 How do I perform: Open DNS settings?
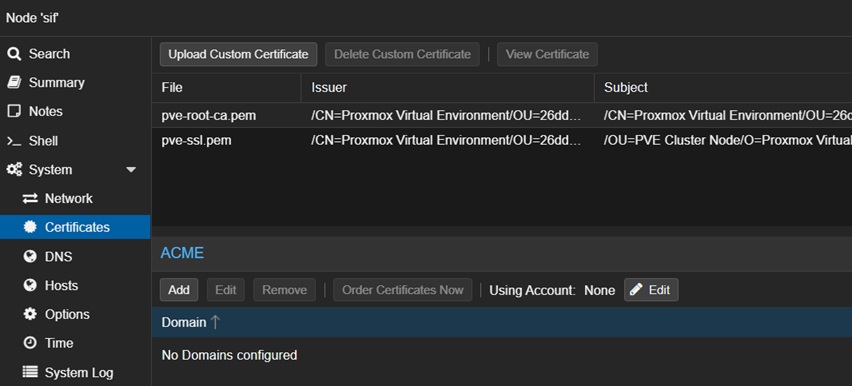tap(75, 257)
